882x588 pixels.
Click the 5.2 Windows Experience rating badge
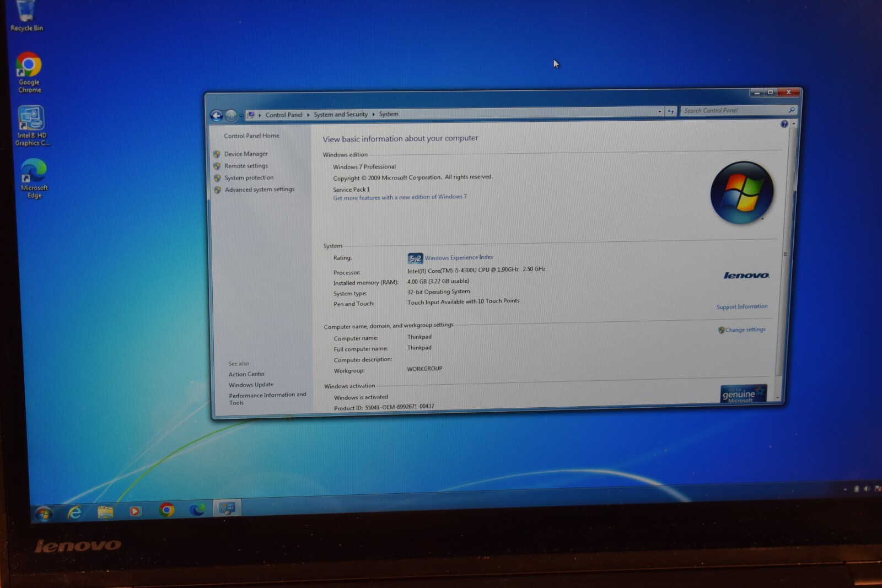[x=415, y=258]
